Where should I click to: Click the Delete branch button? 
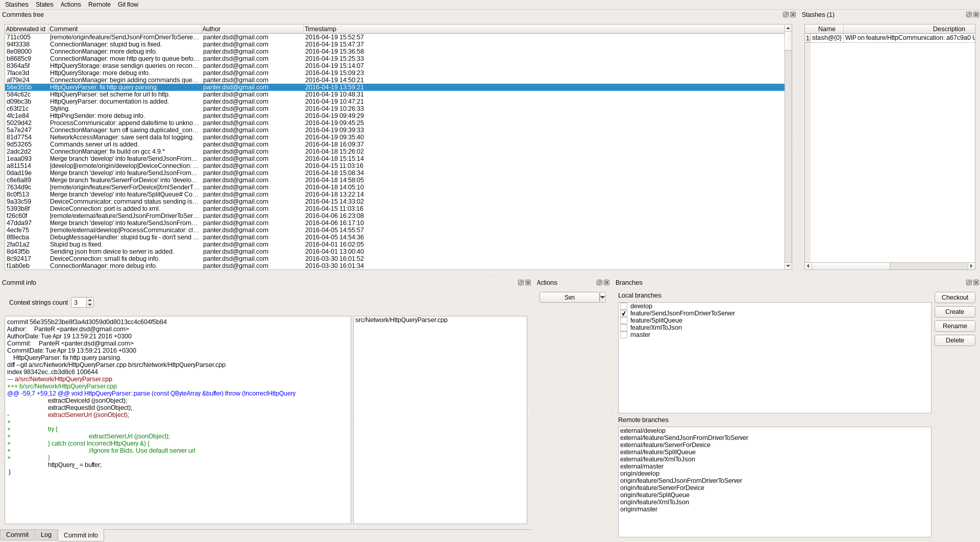(954, 340)
